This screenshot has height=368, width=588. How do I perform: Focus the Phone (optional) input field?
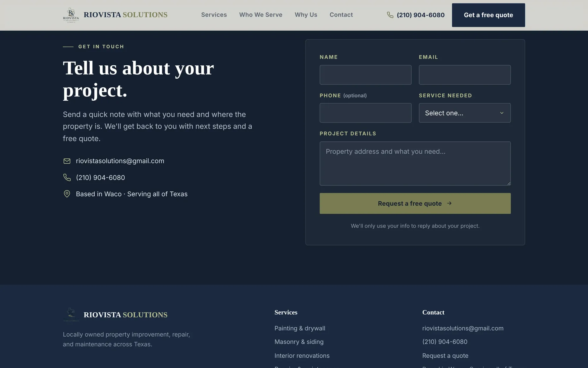coord(365,113)
